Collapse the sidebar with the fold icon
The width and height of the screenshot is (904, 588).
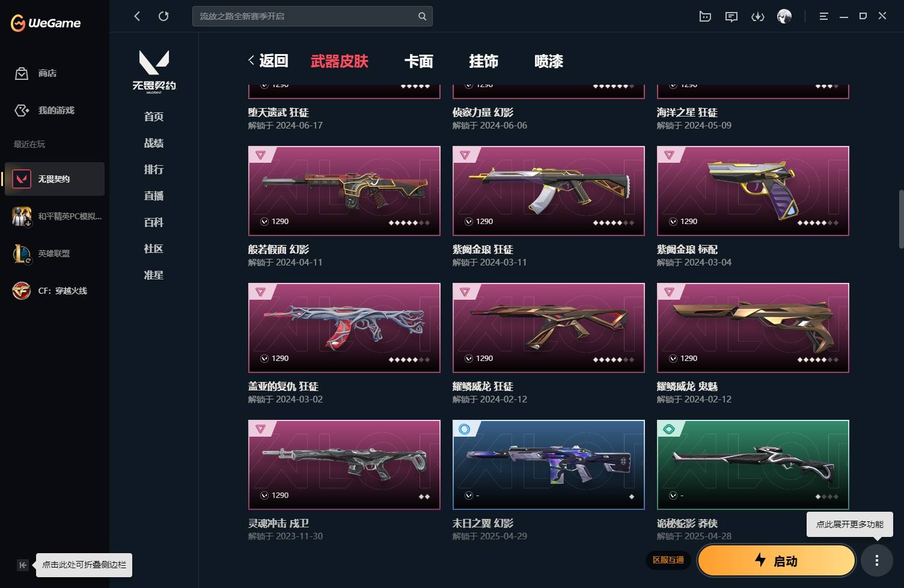click(x=23, y=565)
